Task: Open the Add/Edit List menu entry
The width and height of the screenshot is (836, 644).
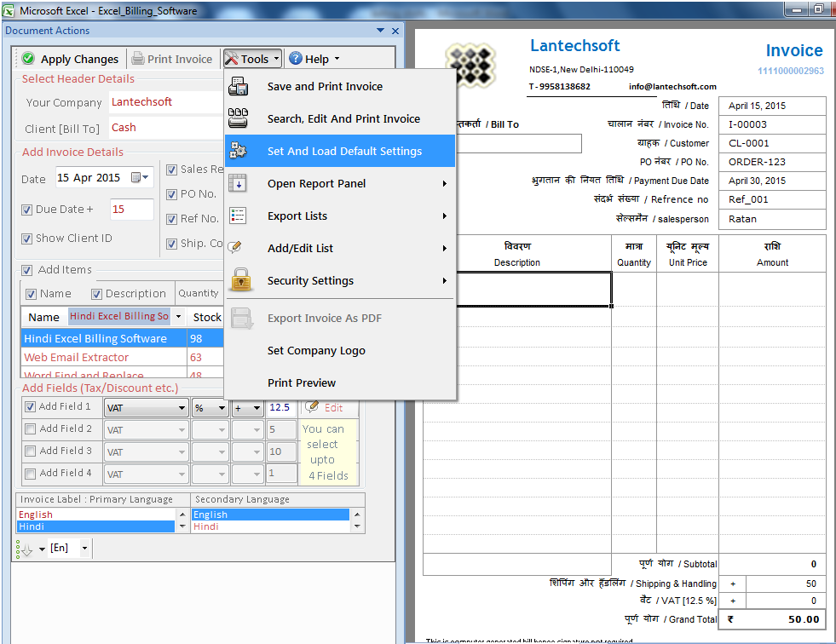Action: [x=340, y=248]
